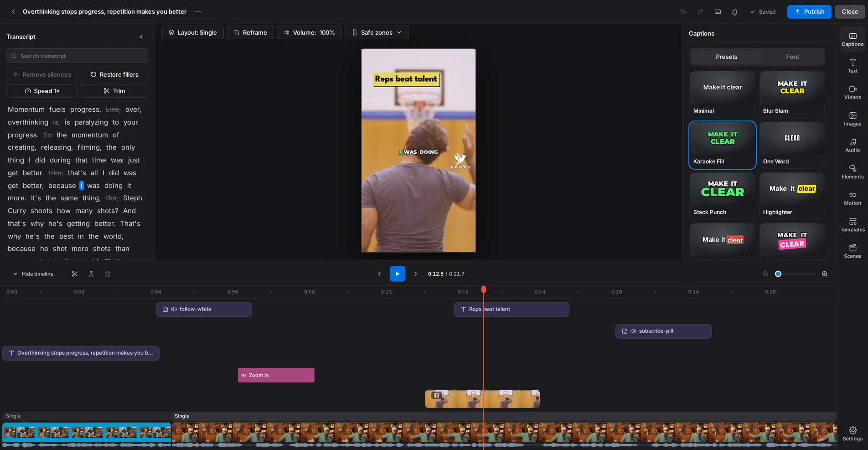The height and width of the screenshot is (450, 868).
Task: Collapse the Transcript panel
Action: coord(141,37)
